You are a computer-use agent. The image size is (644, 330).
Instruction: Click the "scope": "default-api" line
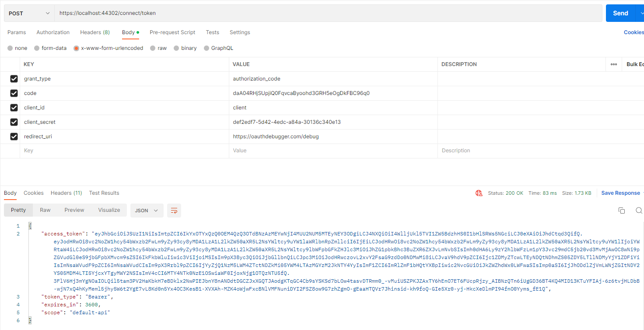(75, 312)
